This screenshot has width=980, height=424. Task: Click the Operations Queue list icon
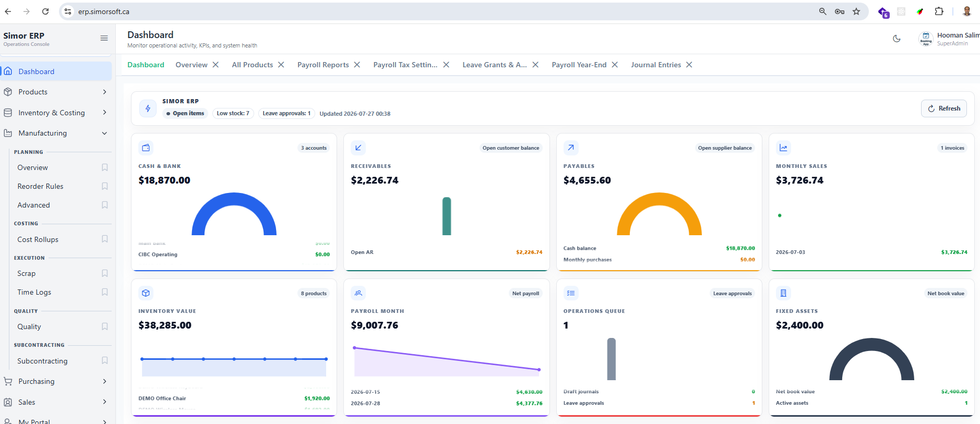tap(571, 293)
